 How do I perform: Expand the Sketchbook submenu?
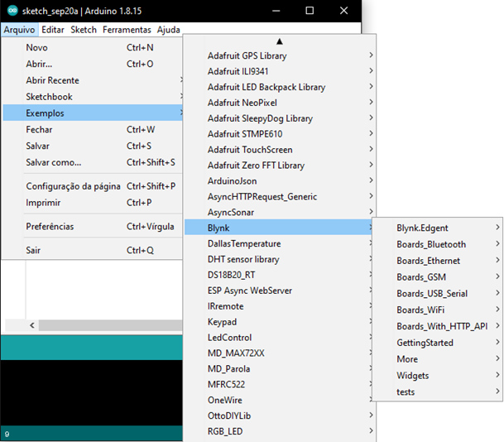point(93,97)
